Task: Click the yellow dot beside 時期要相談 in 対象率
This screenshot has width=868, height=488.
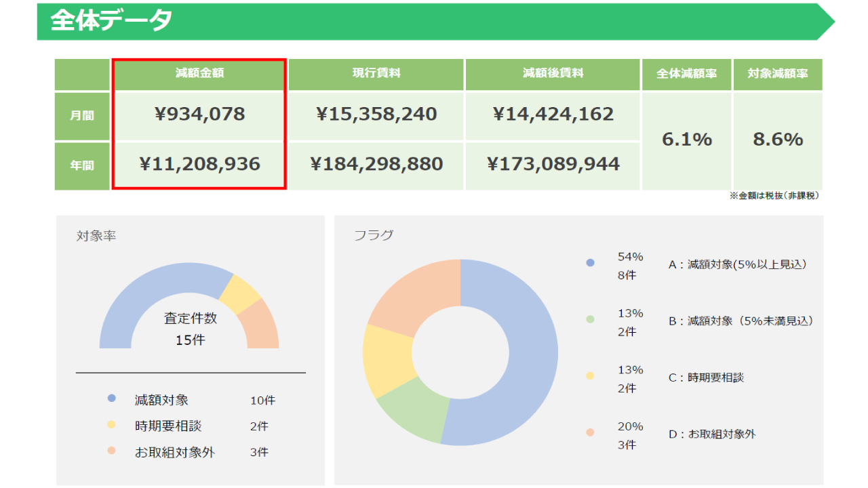Action: click(112, 425)
